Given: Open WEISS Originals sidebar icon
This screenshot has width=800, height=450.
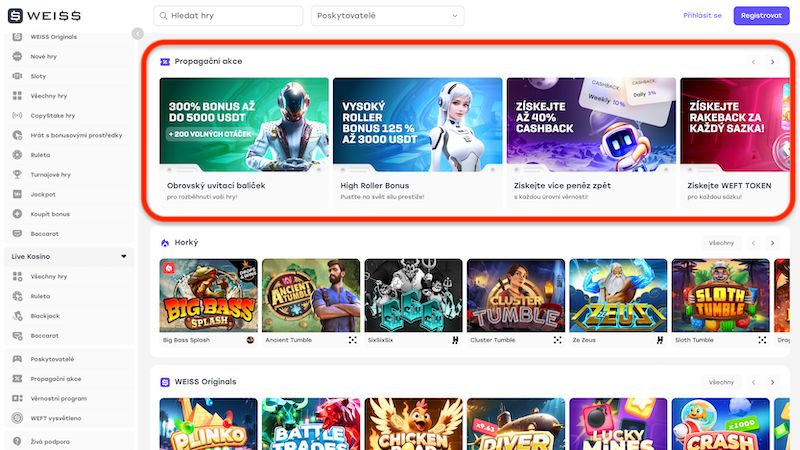Looking at the screenshot, I should click(17, 37).
